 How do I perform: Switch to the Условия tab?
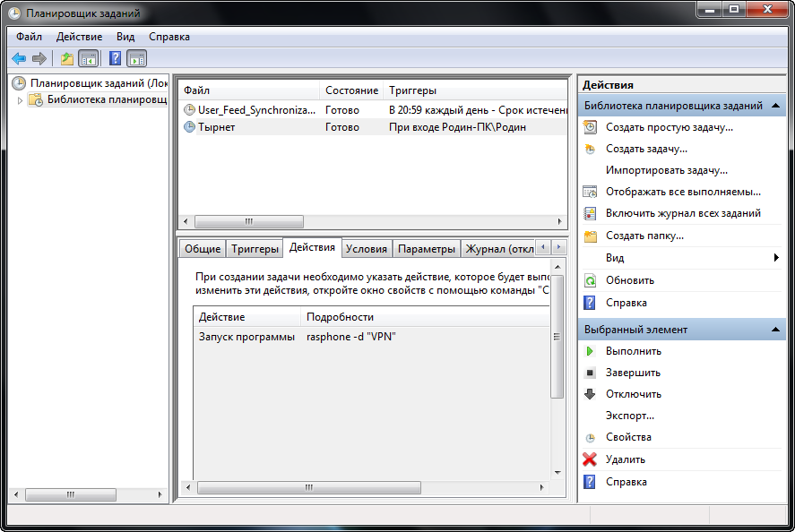367,249
